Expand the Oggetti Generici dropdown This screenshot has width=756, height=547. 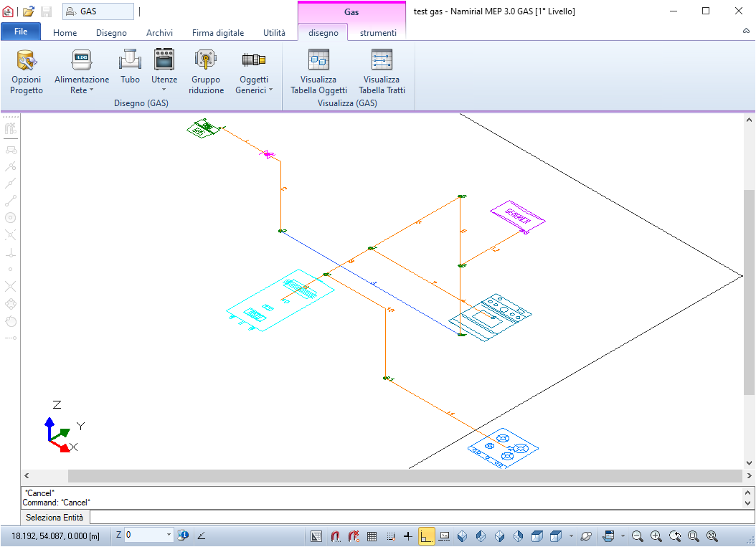click(254, 72)
